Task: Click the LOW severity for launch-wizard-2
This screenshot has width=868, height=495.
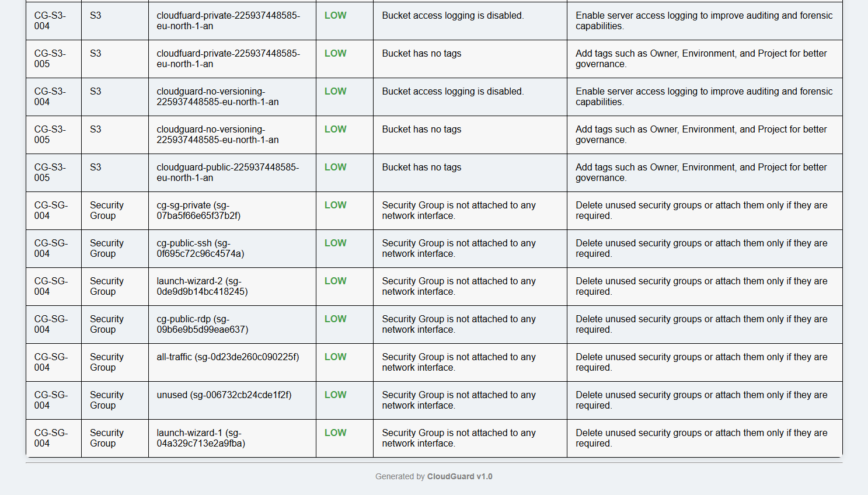Action: coord(335,281)
